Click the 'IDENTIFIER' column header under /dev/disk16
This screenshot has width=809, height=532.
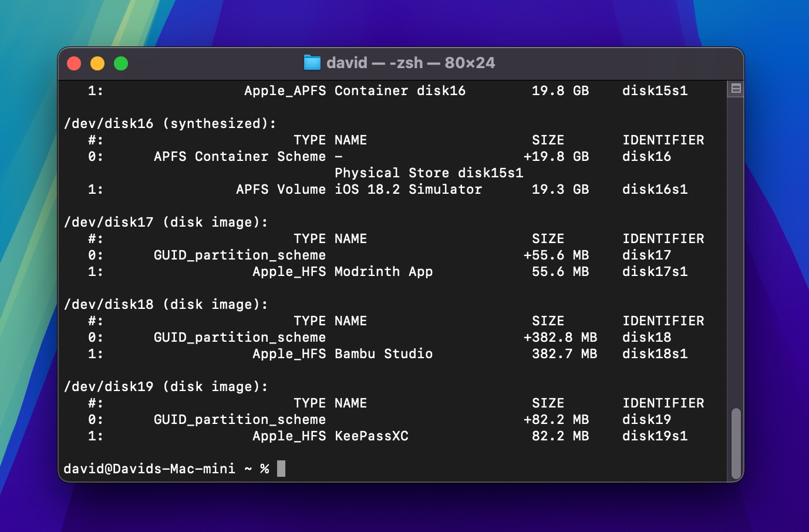pos(663,140)
